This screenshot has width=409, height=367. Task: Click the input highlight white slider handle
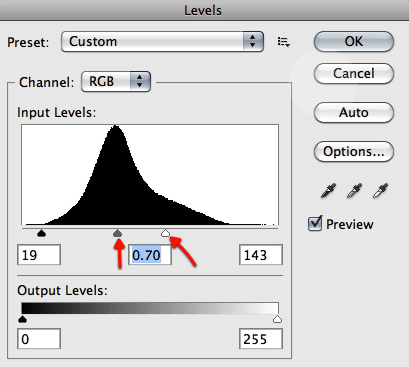(x=165, y=233)
